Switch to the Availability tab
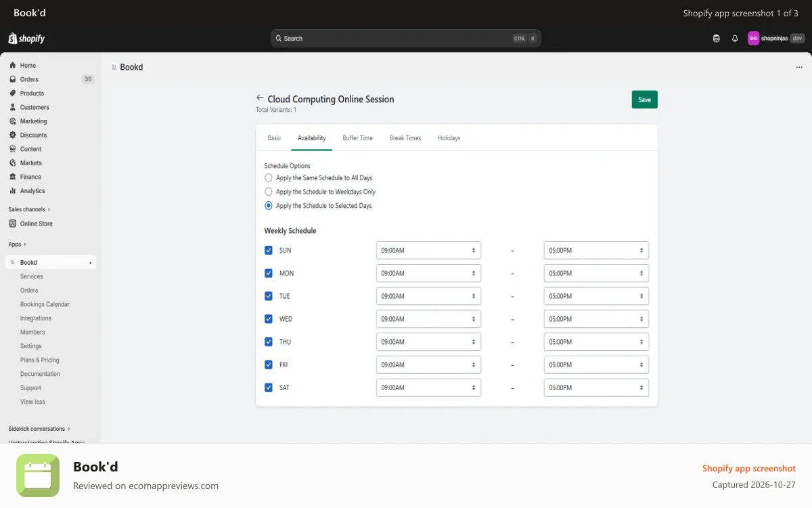Image resolution: width=812 pixels, height=508 pixels. (x=312, y=137)
